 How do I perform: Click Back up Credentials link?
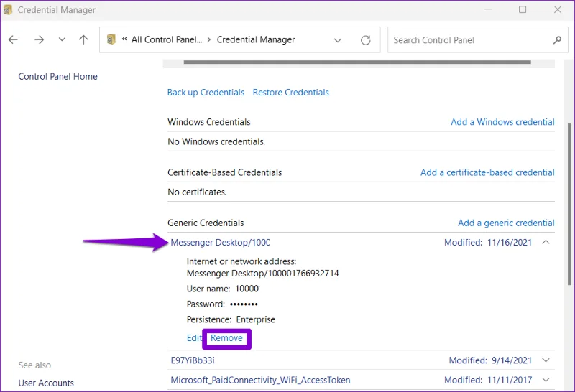pyautogui.click(x=206, y=93)
